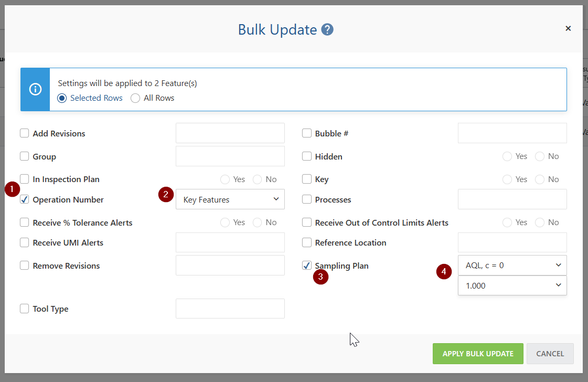Click Apply Bulk Update button
Viewport: 588px width, 382px height.
(x=478, y=354)
